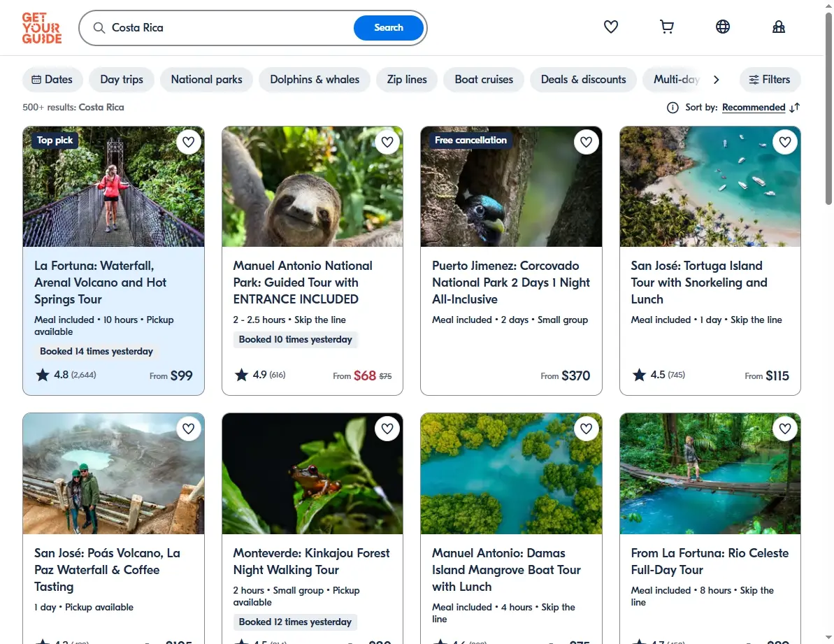This screenshot has width=834, height=644.
Task: Click the blue Search button
Action: [388, 28]
